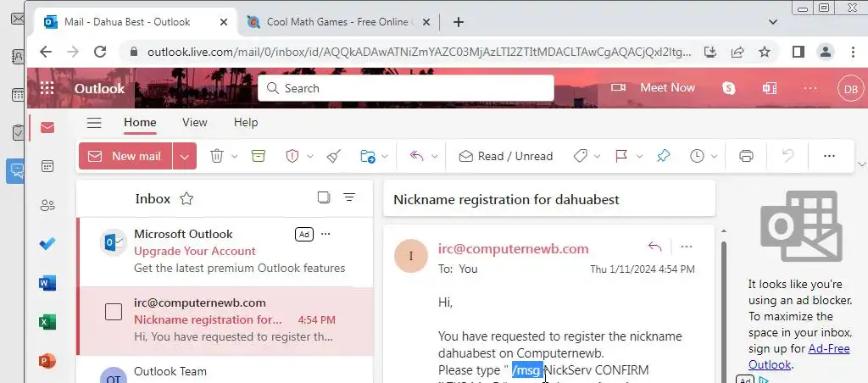The height and width of the screenshot is (383, 868).
Task: Open Skype icon in Outlook header
Action: (x=728, y=88)
